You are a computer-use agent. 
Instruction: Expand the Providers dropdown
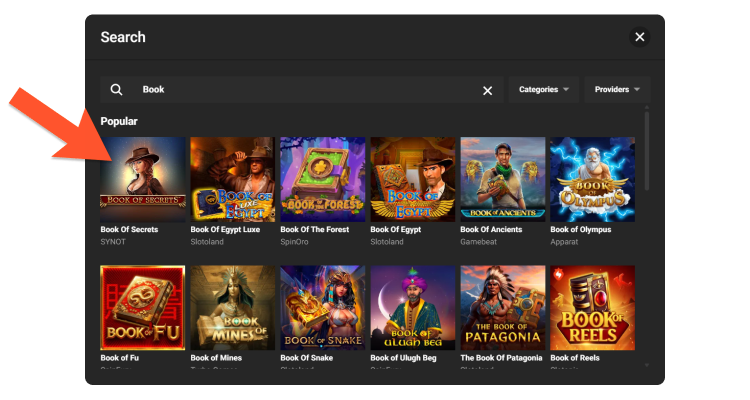coord(617,90)
